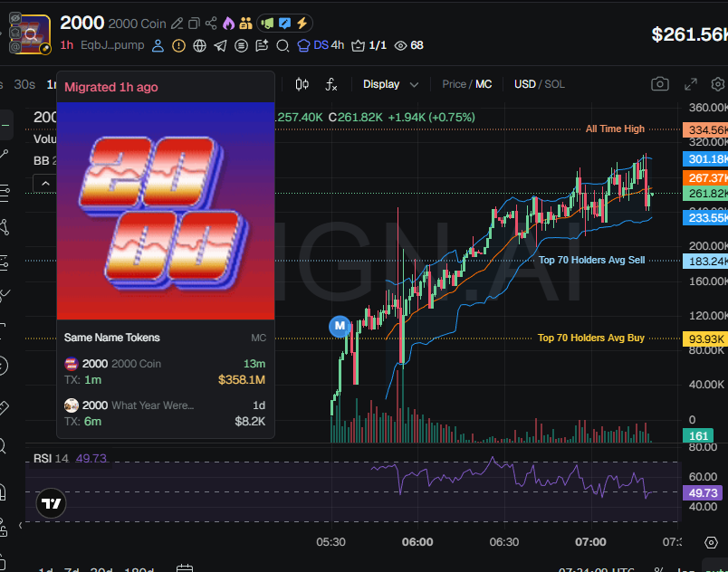
Task: Open the website globe icon
Action: click(x=199, y=45)
